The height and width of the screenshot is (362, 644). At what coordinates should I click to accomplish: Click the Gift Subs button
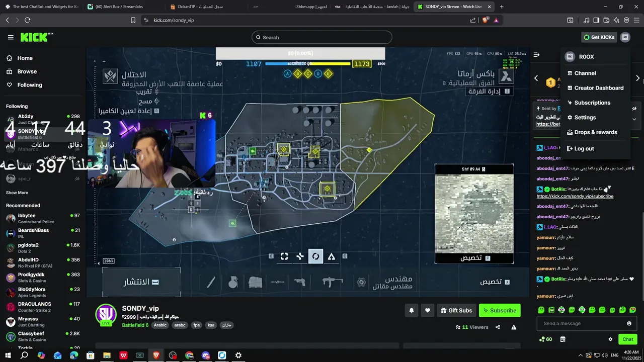[x=456, y=311]
